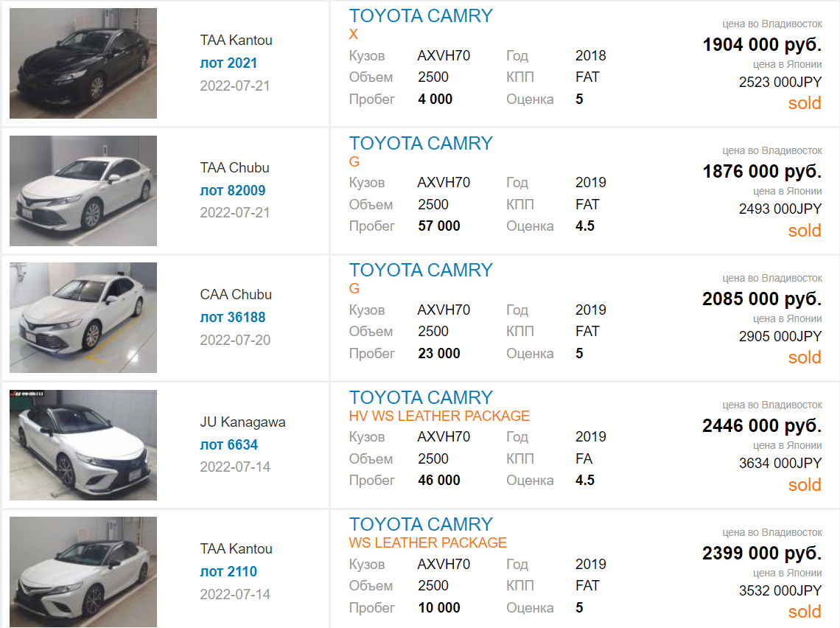Click the TAA Chubu auction name
This screenshot has height=628, width=840.
(x=234, y=167)
